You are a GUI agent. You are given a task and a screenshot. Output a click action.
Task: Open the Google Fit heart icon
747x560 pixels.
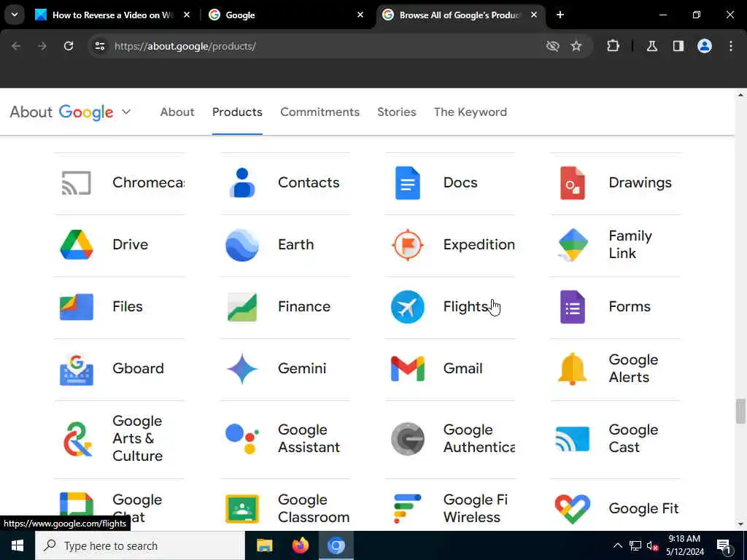[x=573, y=508]
